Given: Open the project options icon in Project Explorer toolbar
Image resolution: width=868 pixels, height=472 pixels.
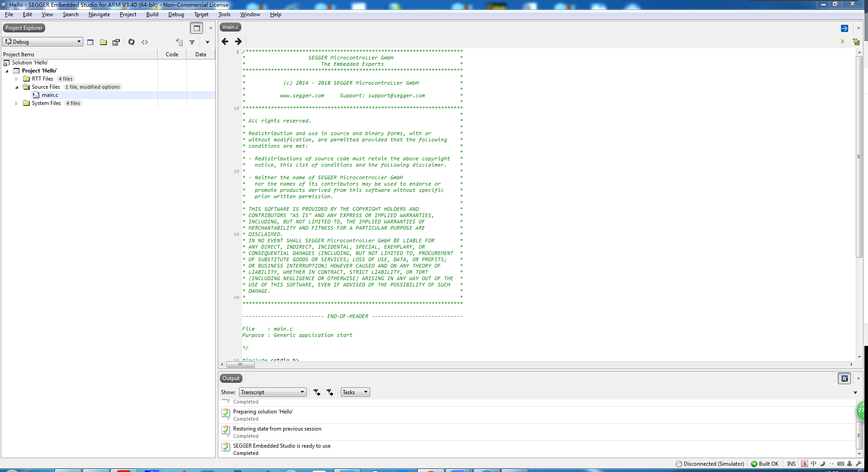Looking at the screenshot, I should click(x=116, y=42).
